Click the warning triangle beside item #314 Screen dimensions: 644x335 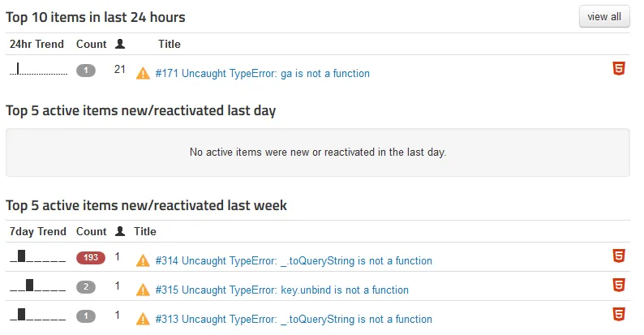(143, 260)
